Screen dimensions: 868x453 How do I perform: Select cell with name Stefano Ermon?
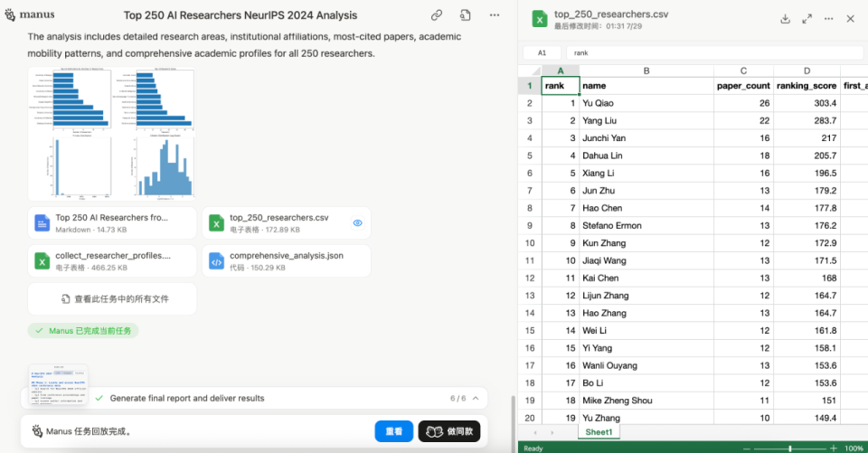point(646,225)
